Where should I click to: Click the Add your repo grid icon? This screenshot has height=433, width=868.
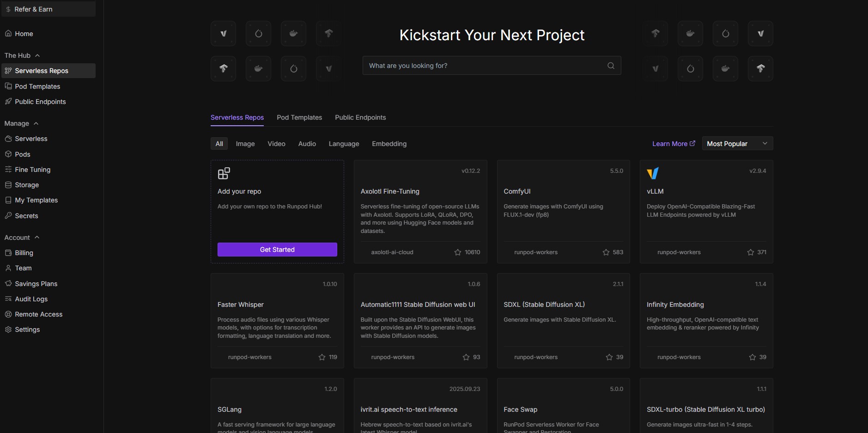tap(224, 173)
